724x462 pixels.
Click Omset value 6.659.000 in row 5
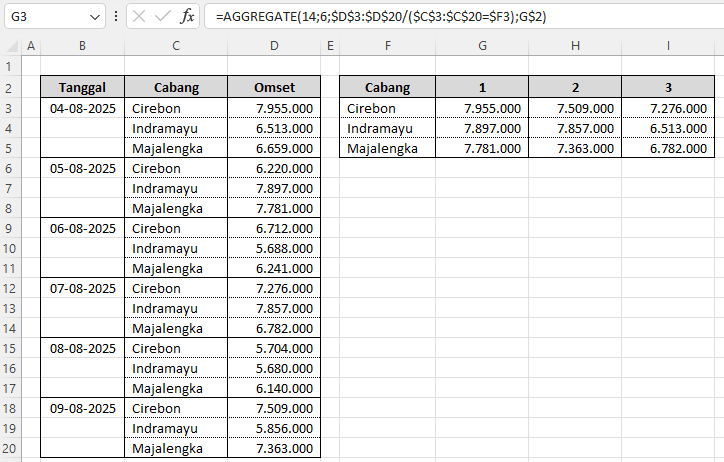274,148
